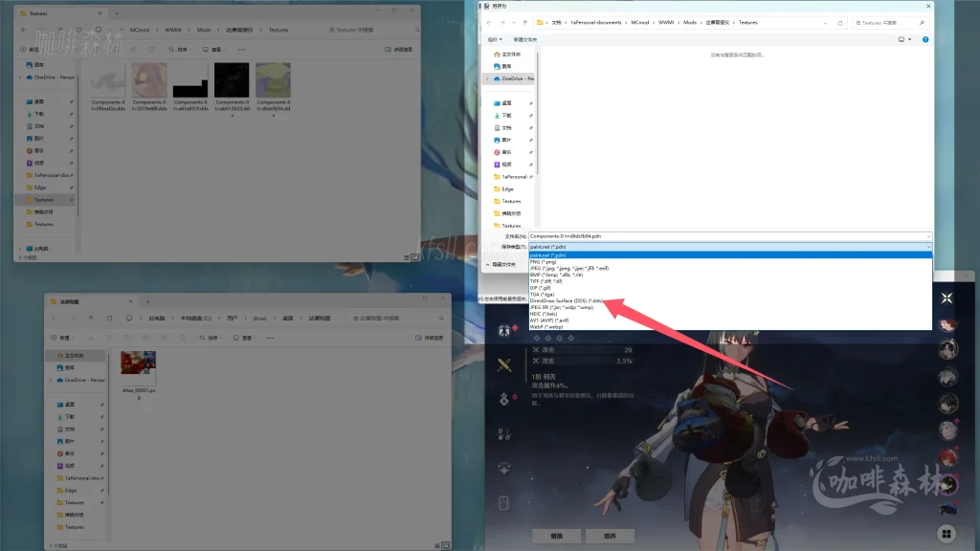Select TGA (*.tga) in the type list
Screen dimensions: 980x551
[543, 294]
